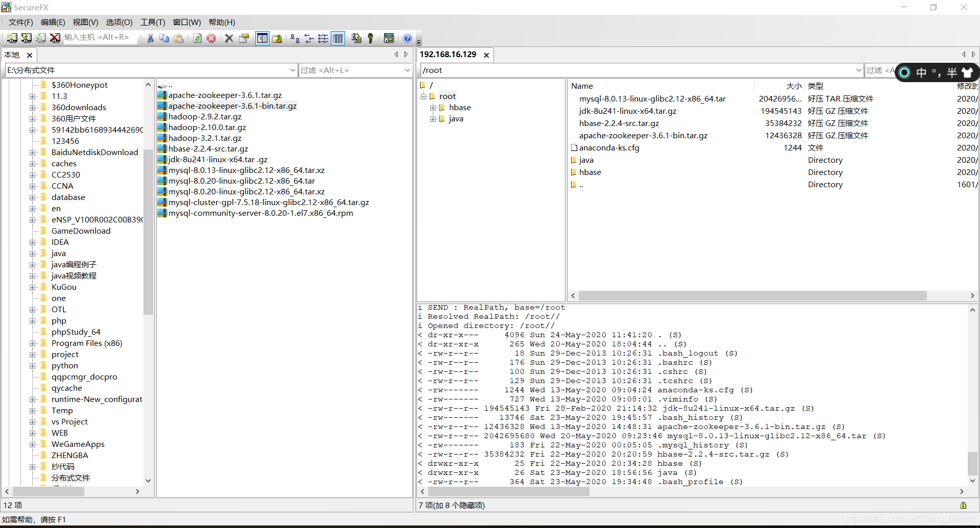Select remote file jdk-8u241-linux-x64.tar.gz
The image size is (980, 528).
click(627, 111)
